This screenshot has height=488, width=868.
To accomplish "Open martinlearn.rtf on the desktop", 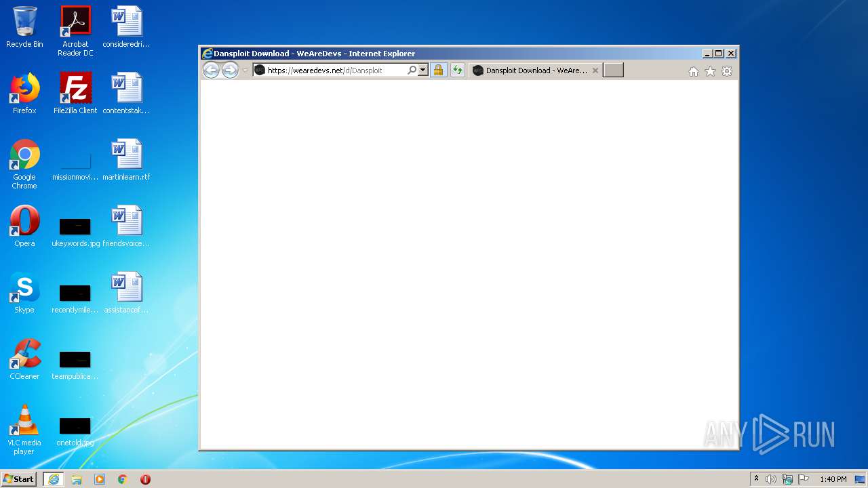I will pyautogui.click(x=126, y=160).
